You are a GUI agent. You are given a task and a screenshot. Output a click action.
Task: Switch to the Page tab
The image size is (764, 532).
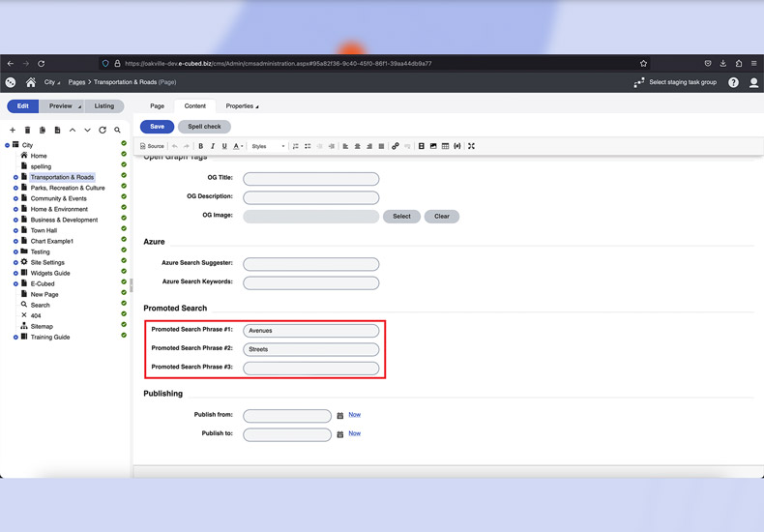pyautogui.click(x=157, y=106)
